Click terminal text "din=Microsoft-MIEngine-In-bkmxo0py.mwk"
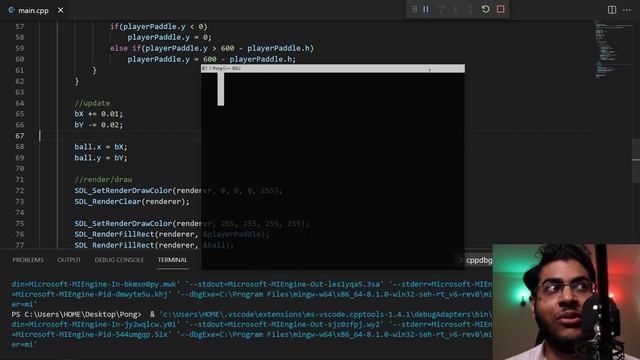Screen dimensions: 640x360 [96, 284]
